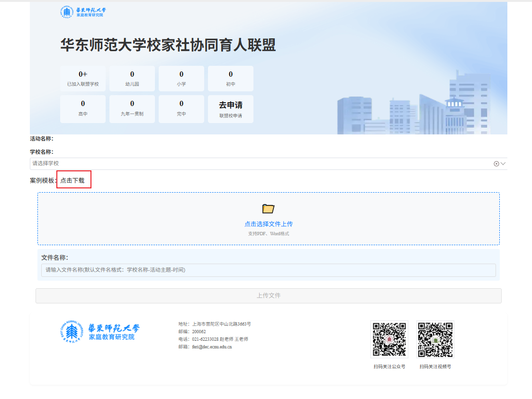The image size is (532, 399).
Task: Focus the 文件名称 input field
Action: pos(268,270)
